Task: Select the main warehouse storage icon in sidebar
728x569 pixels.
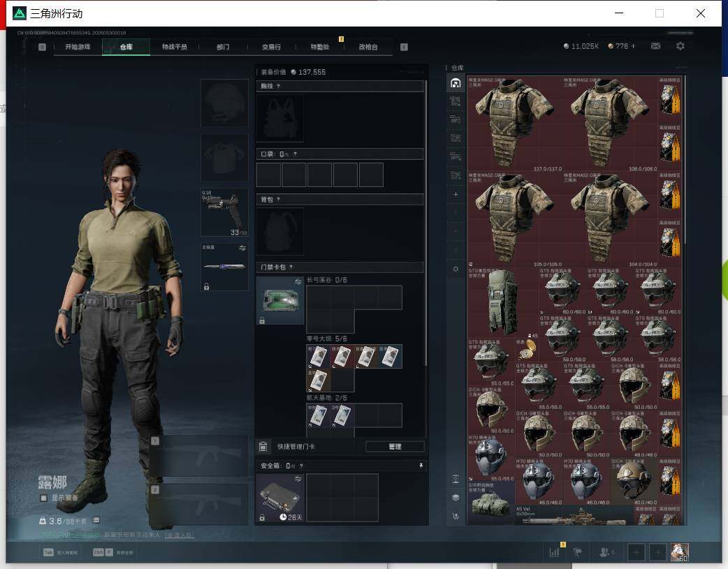Action: (456, 83)
